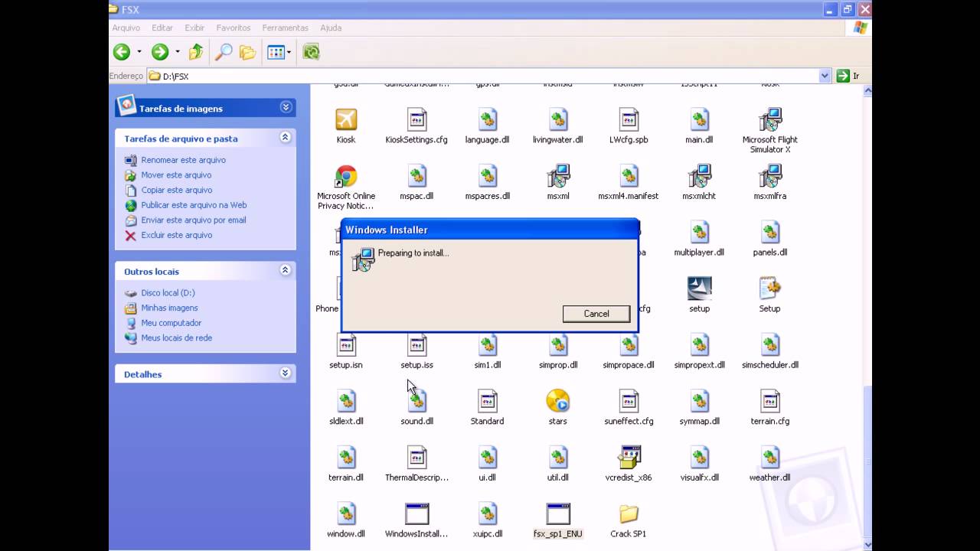Click Copiar este arquivo link
The height and width of the screenshot is (551, 980).
click(176, 190)
